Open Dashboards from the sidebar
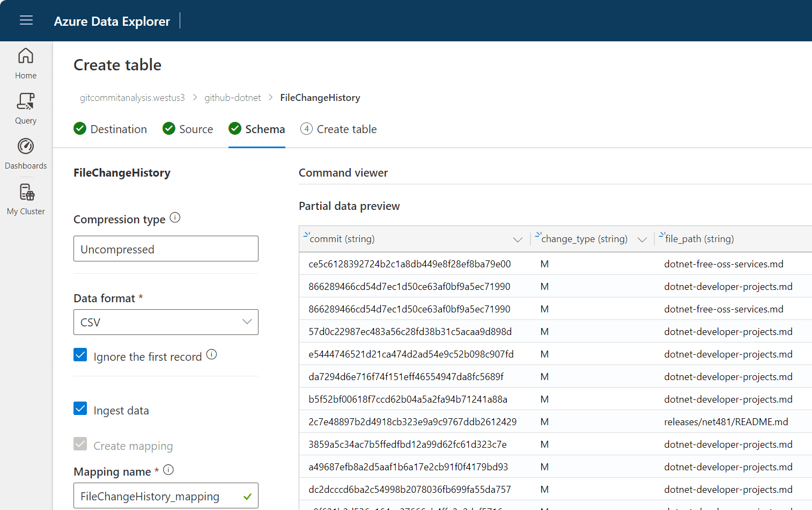The image size is (812, 510). point(26,154)
